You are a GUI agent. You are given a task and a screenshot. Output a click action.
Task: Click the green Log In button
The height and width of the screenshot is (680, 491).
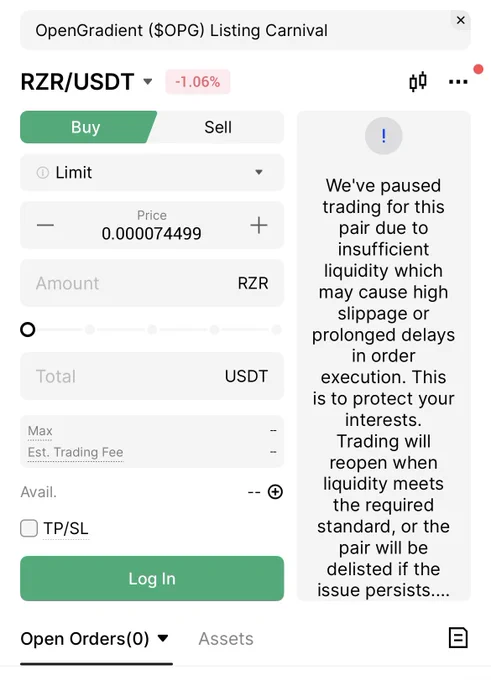point(152,579)
